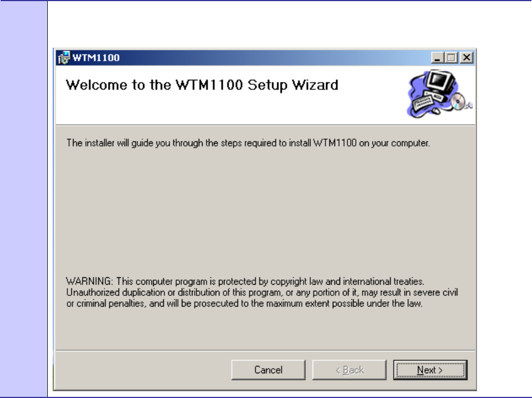This screenshot has height=398, width=532.
Task: Click the blank area left of Cancel button
Action: (140, 370)
